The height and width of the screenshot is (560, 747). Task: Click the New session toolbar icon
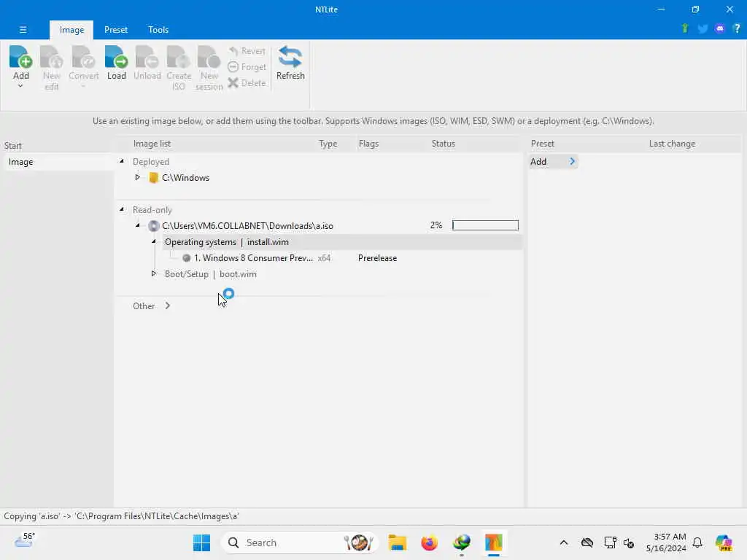(x=209, y=57)
